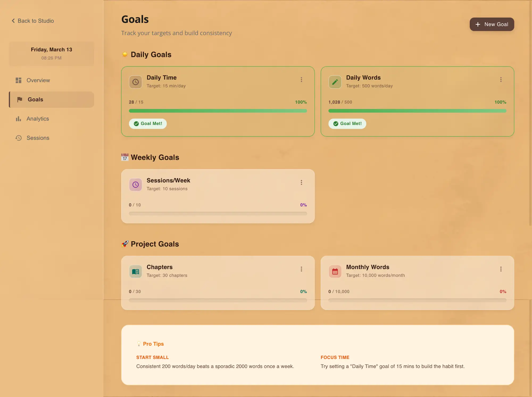532x397 pixels.
Task: Click Back to Studio link
Action: 32,21
